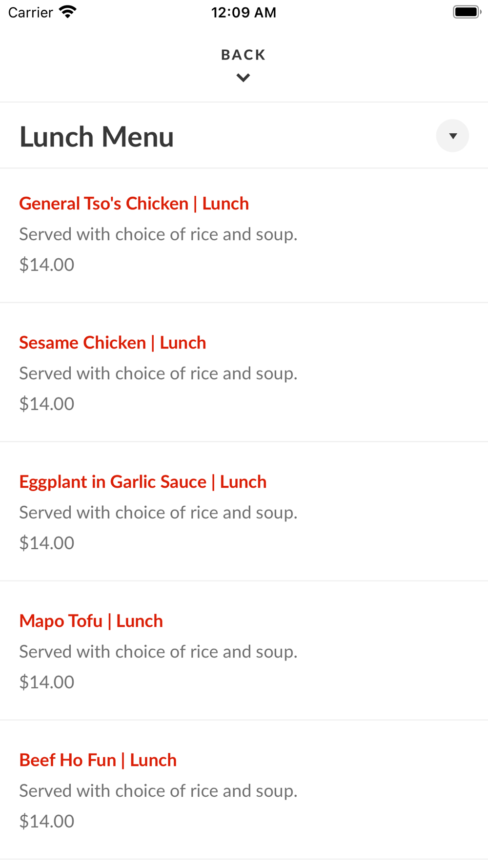Pick the Beef Ho Fun lunch item
Screen dimensions: 488x868
[x=98, y=760]
